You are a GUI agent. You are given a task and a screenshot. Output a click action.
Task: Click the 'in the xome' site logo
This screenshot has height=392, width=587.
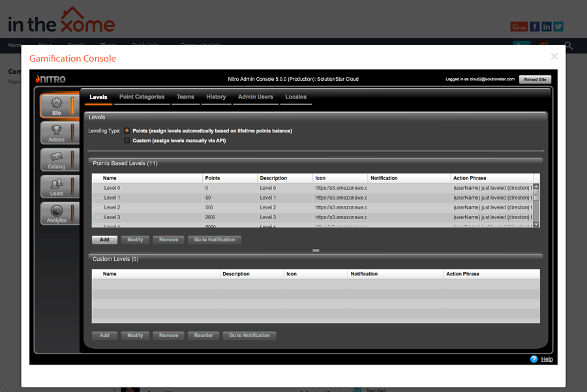pos(61,20)
